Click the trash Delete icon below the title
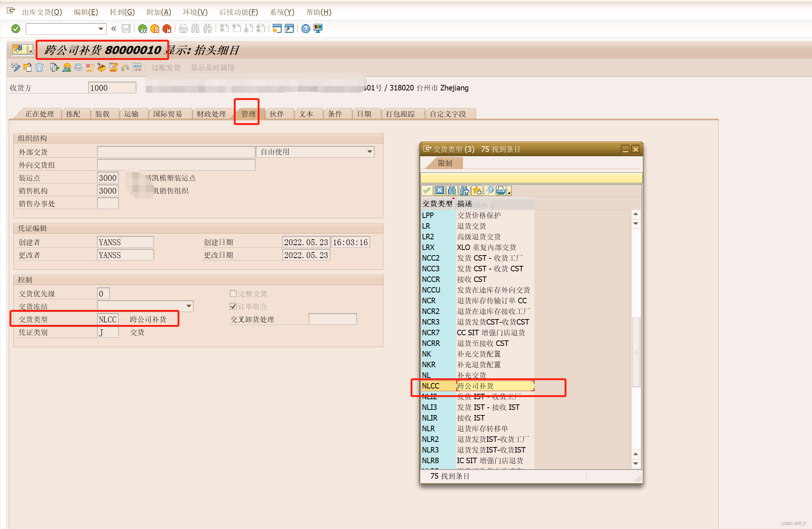 pyautogui.click(x=39, y=67)
